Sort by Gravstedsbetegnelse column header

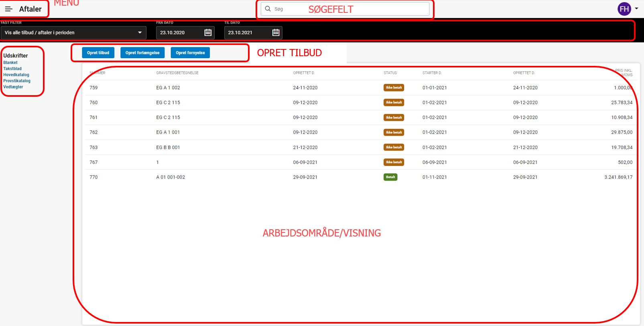coord(177,73)
